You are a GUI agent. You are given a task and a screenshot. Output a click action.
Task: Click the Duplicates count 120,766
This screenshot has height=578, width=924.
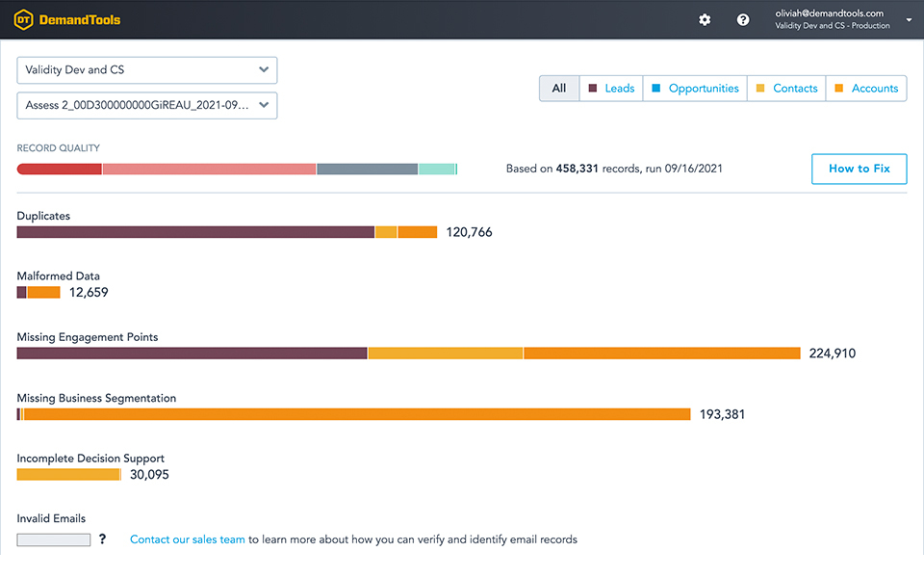pyautogui.click(x=469, y=232)
